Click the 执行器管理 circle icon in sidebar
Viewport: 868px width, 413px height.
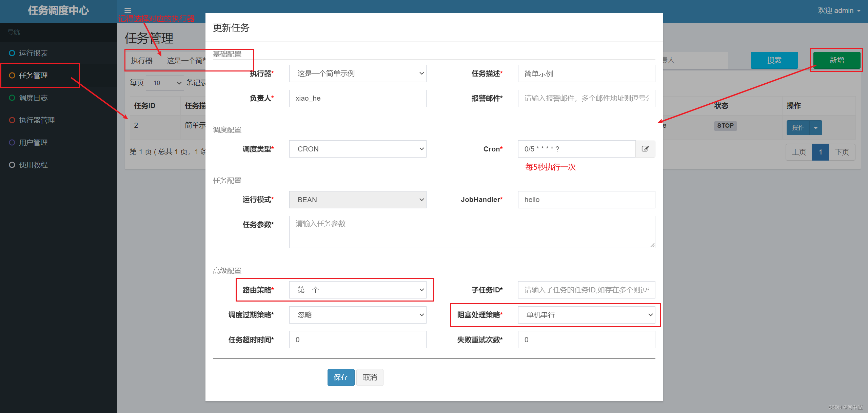click(12, 120)
